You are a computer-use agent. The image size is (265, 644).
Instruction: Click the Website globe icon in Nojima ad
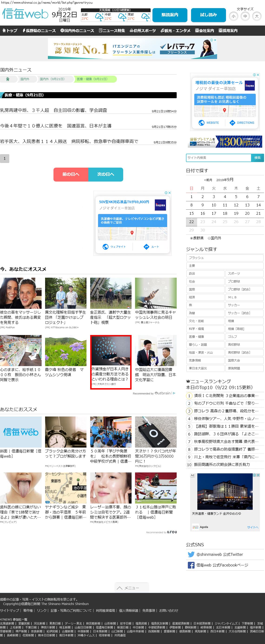(x=202, y=123)
